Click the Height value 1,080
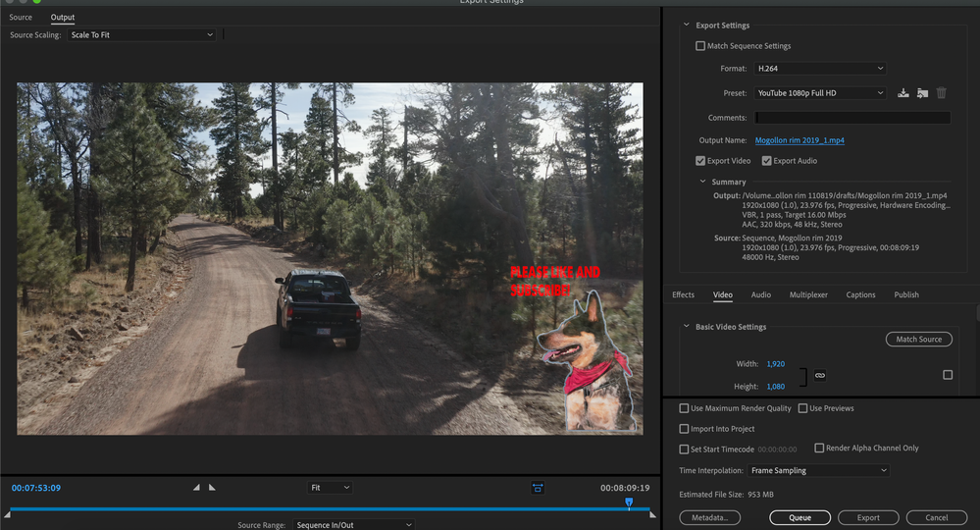 tap(776, 387)
